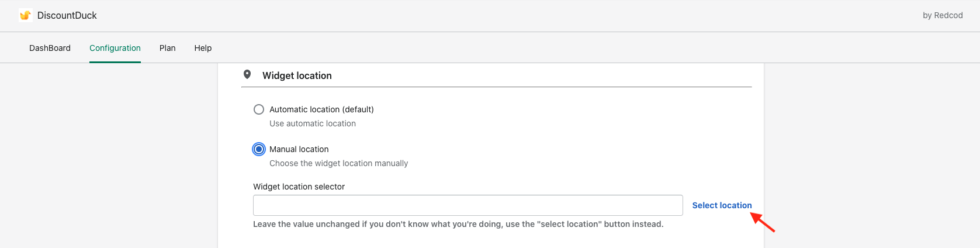980x248 pixels.
Task: Click the "Choose the widget location manually" description
Action: (x=338, y=163)
